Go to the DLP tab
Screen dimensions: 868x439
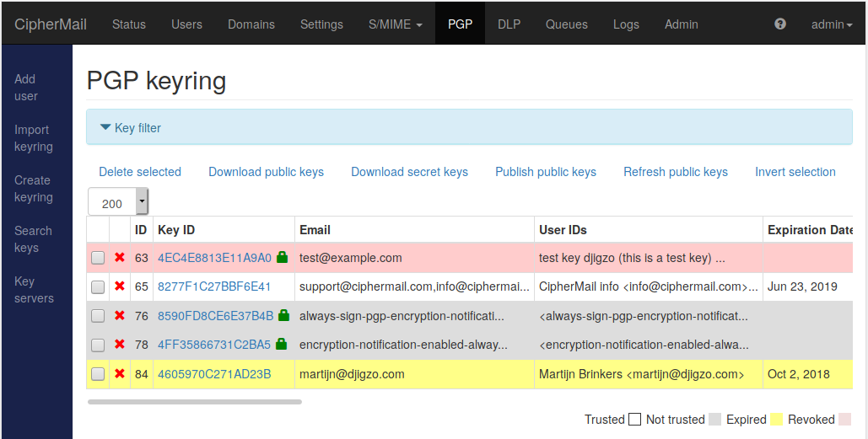pos(509,24)
